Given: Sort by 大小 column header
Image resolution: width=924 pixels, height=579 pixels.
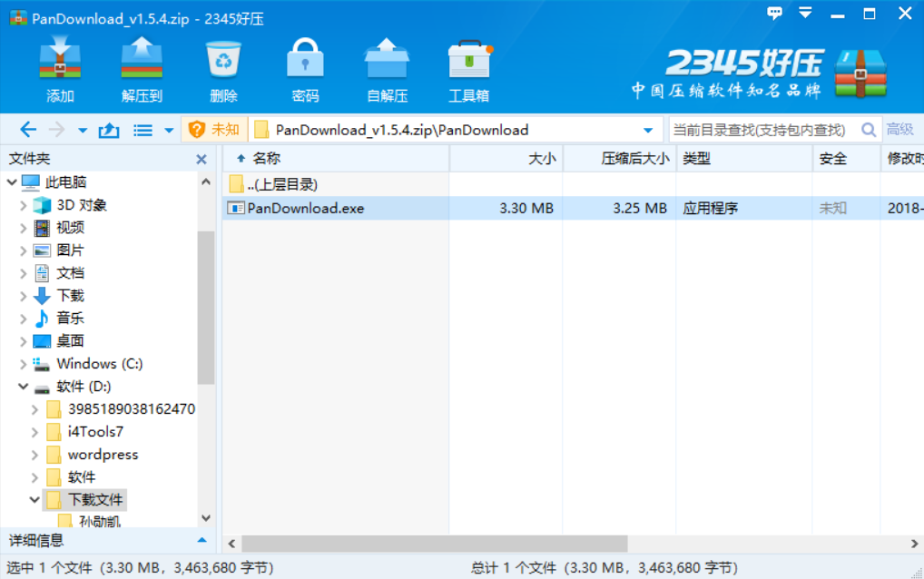Looking at the screenshot, I should click(x=506, y=159).
